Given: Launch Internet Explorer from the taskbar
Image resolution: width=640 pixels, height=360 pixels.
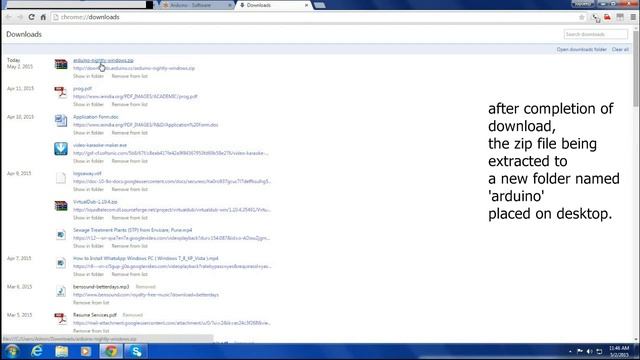Looking at the screenshot, I should (37, 351).
